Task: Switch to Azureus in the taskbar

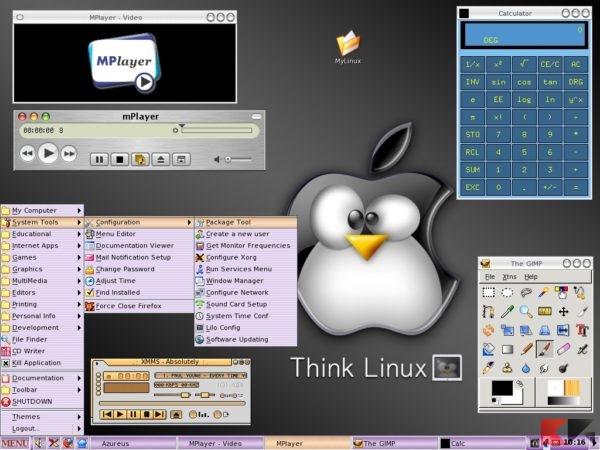Action: [132, 443]
